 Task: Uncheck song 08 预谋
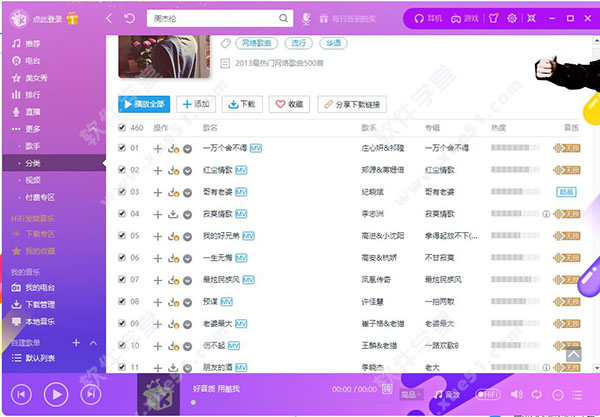click(122, 301)
